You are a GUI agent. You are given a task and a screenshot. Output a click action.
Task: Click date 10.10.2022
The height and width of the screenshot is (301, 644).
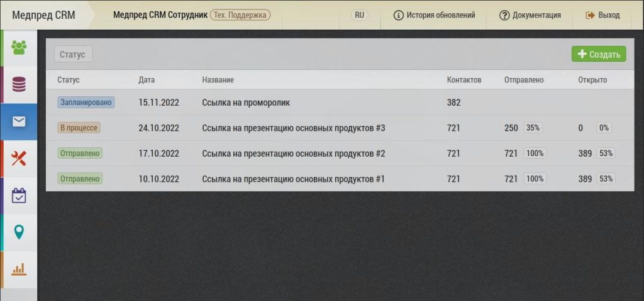[x=159, y=179]
